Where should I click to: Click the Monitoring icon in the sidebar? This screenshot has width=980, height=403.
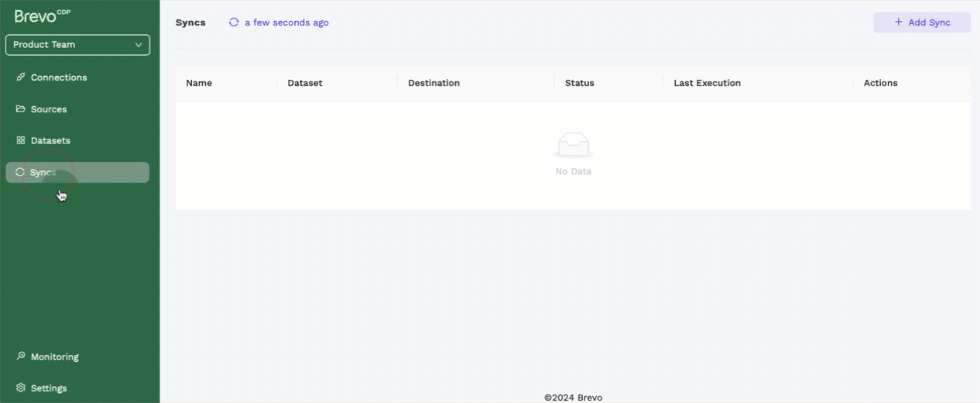pos(21,356)
